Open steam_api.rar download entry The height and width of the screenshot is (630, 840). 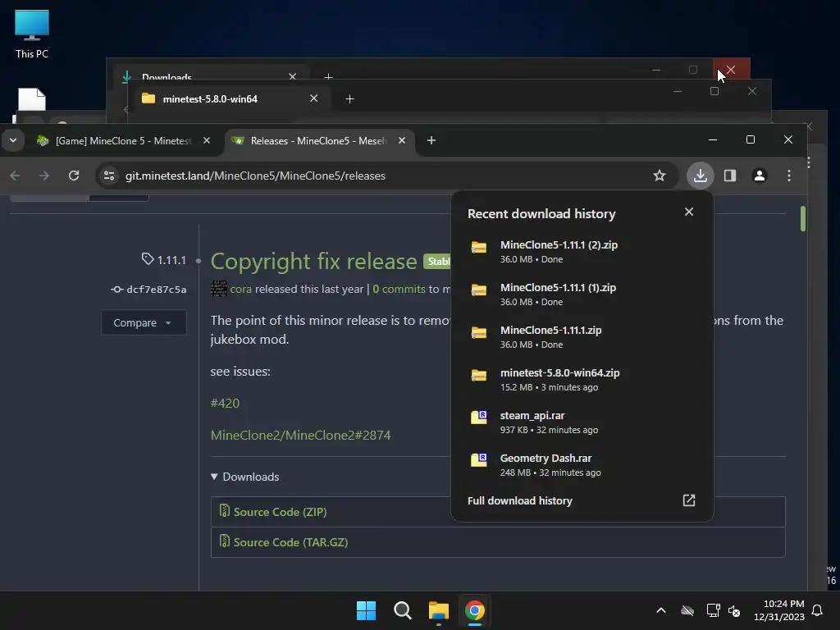(x=582, y=422)
